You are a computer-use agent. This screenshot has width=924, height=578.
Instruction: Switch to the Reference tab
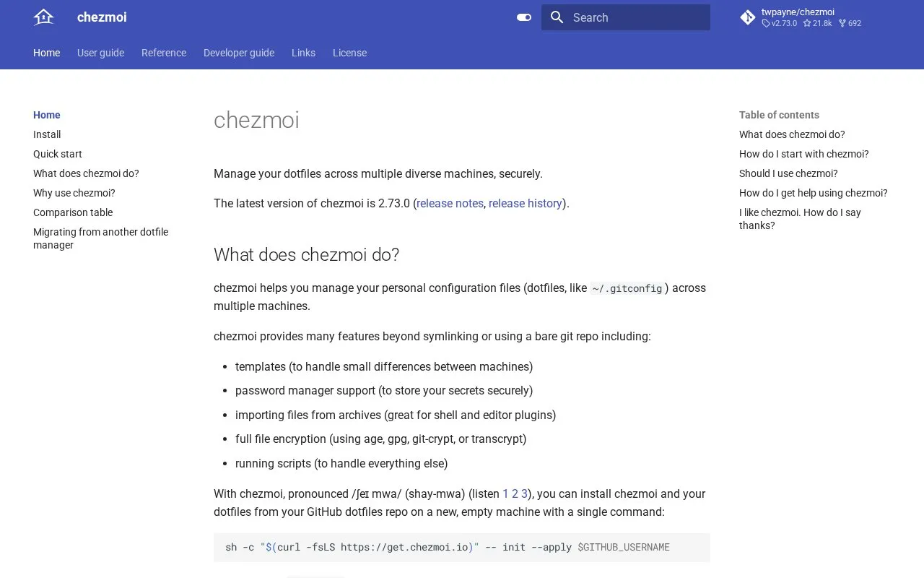(164, 53)
